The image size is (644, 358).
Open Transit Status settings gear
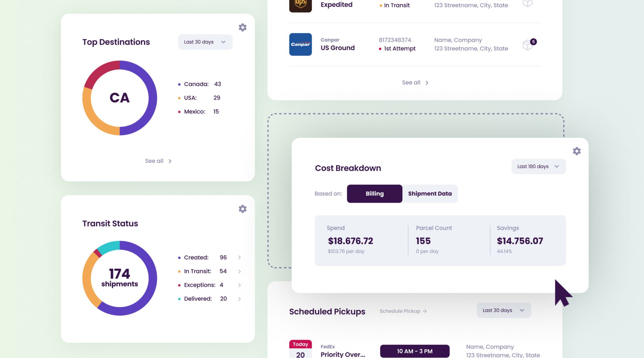243,209
